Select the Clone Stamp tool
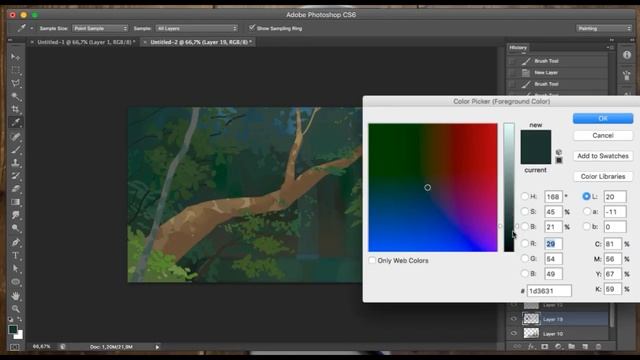Screen dimensions: 640x360 [x=16, y=163]
